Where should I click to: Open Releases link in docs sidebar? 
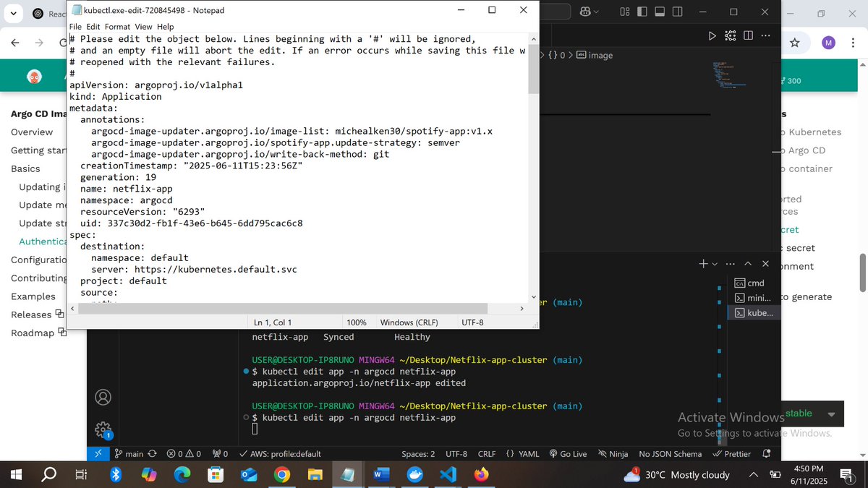38,314
